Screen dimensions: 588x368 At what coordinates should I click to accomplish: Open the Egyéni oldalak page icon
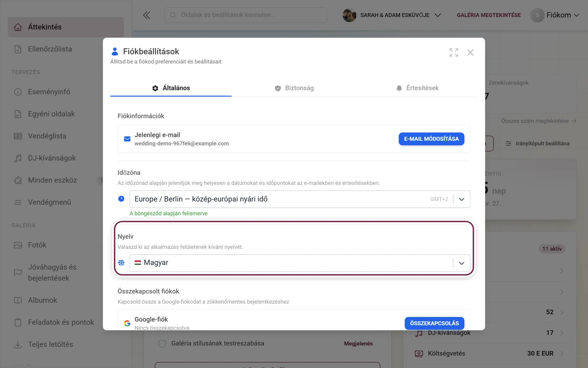(18, 114)
